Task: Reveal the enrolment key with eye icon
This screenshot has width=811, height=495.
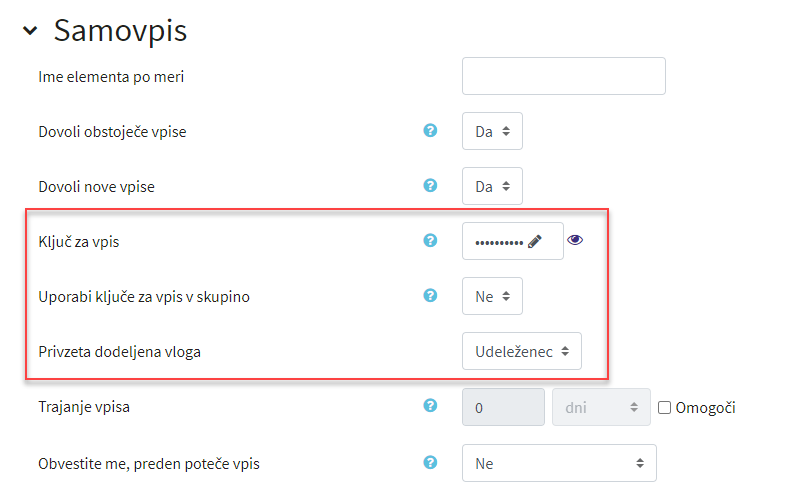Action: (575, 240)
